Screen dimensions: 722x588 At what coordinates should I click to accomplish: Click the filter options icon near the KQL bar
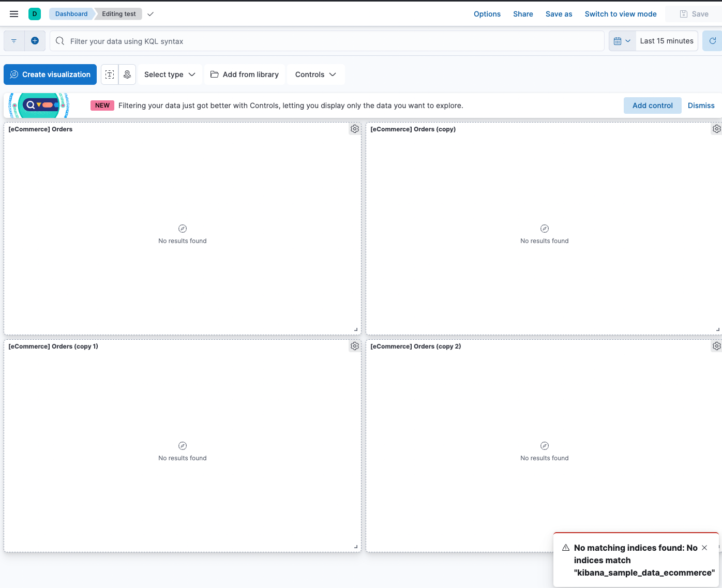(x=13, y=40)
